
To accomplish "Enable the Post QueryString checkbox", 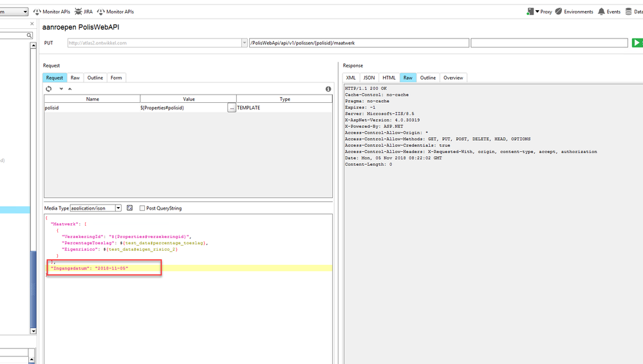I will coord(142,208).
